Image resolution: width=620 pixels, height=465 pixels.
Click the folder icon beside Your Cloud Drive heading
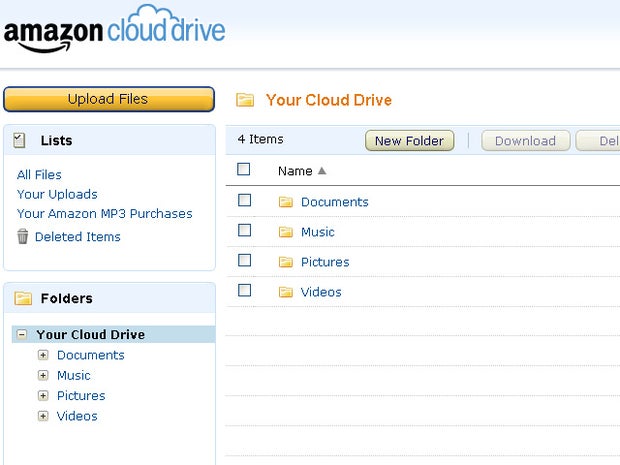click(x=244, y=100)
